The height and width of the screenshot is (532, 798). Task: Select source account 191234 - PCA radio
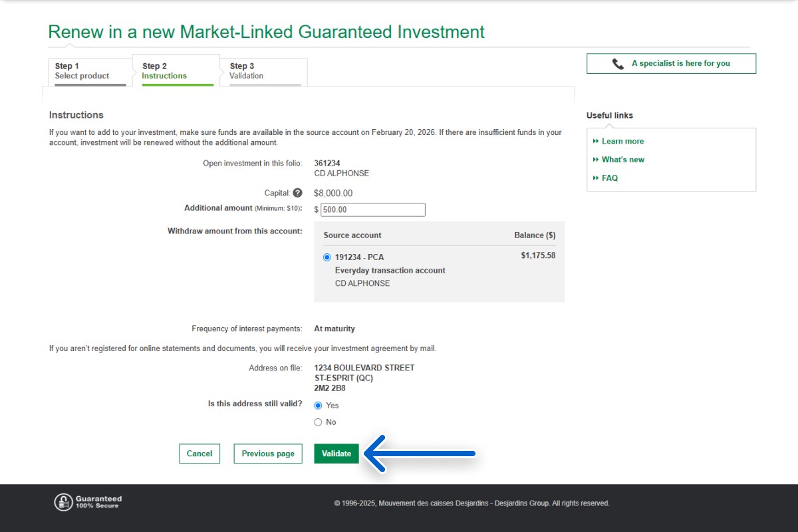tap(327, 257)
